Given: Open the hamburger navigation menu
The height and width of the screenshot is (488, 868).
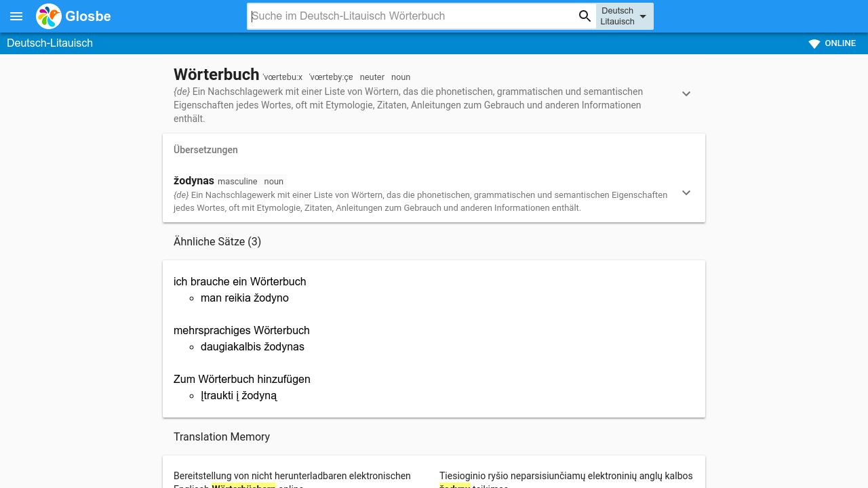Looking at the screenshot, I should (x=16, y=16).
